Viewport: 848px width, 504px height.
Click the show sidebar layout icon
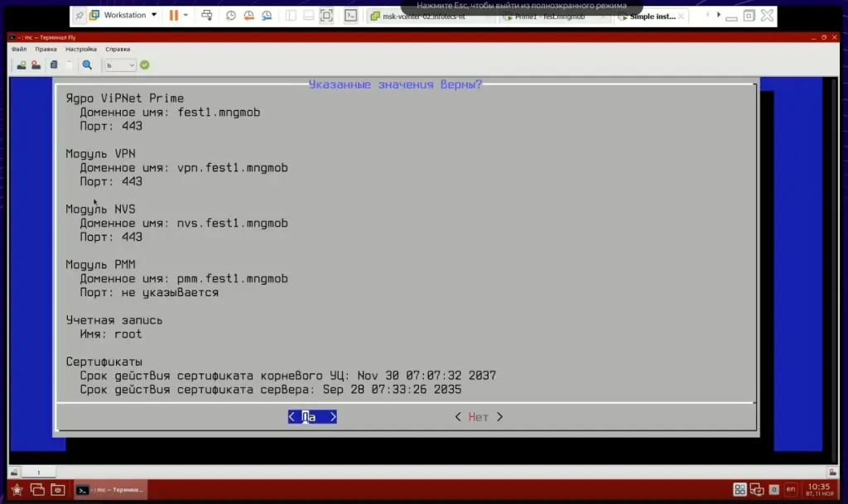point(291,16)
